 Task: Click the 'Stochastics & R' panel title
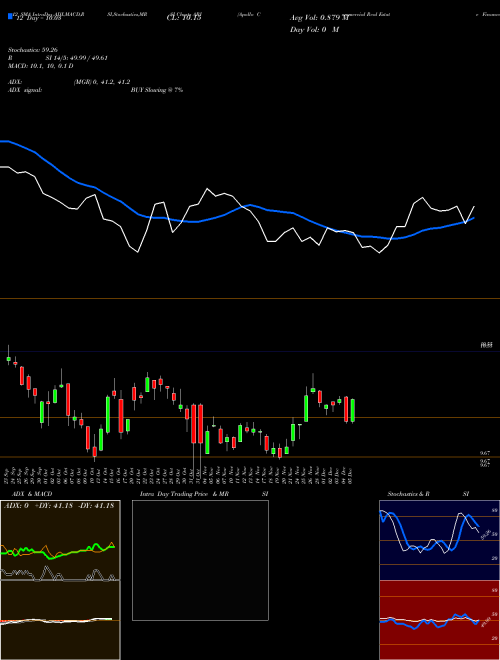[x=408, y=494]
